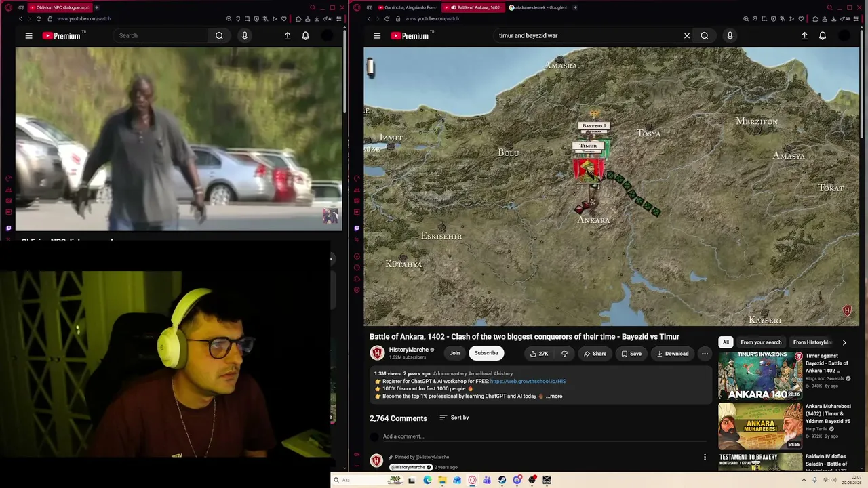Screen dimensions: 868x488
Task: Open 'Ankara Muharebesi' recommended video thumbnail
Action: pyautogui.click(x=760, y=426)
